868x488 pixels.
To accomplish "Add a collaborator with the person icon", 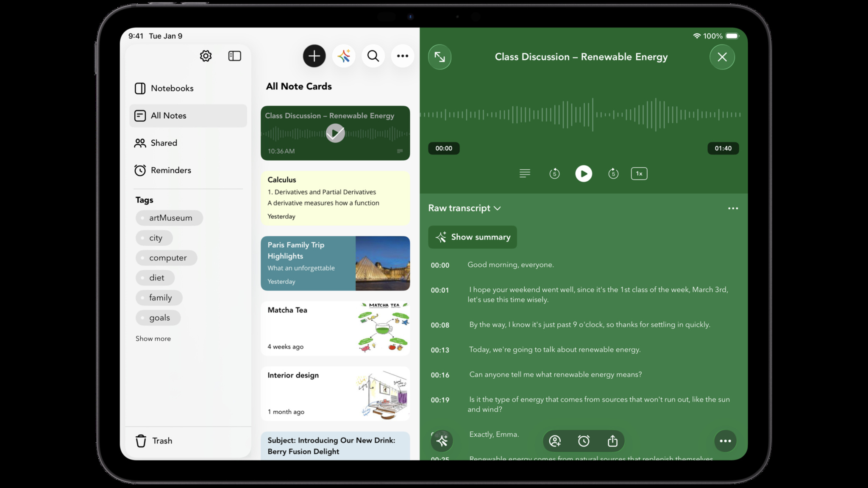I will point(554,441).
